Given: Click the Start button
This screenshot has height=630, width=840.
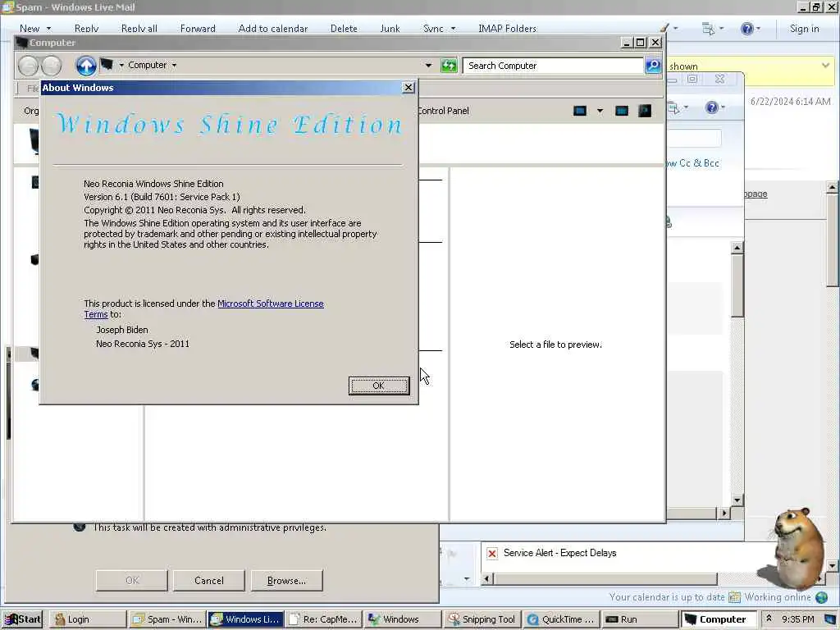Looking at the screenshot, I should point(22,619).
